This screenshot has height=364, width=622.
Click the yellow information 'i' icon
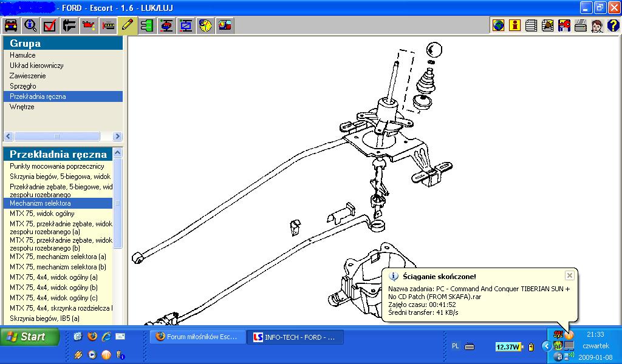click(515, 25)
